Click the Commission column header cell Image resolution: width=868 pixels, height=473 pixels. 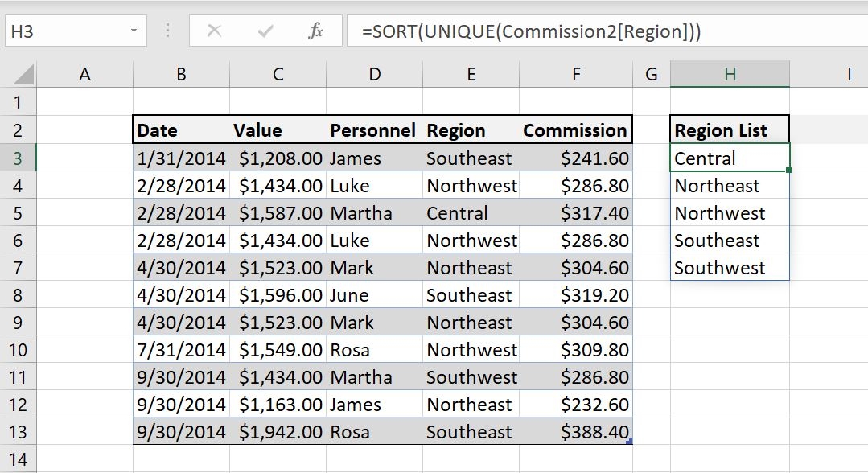575,130
